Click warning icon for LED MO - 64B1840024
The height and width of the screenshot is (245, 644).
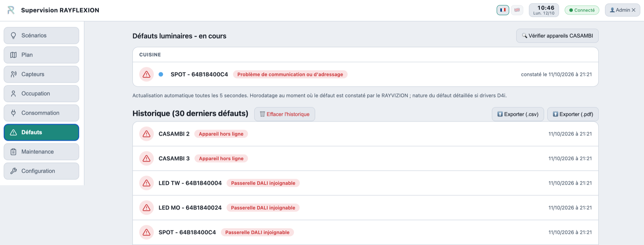(x=146, y=208)
